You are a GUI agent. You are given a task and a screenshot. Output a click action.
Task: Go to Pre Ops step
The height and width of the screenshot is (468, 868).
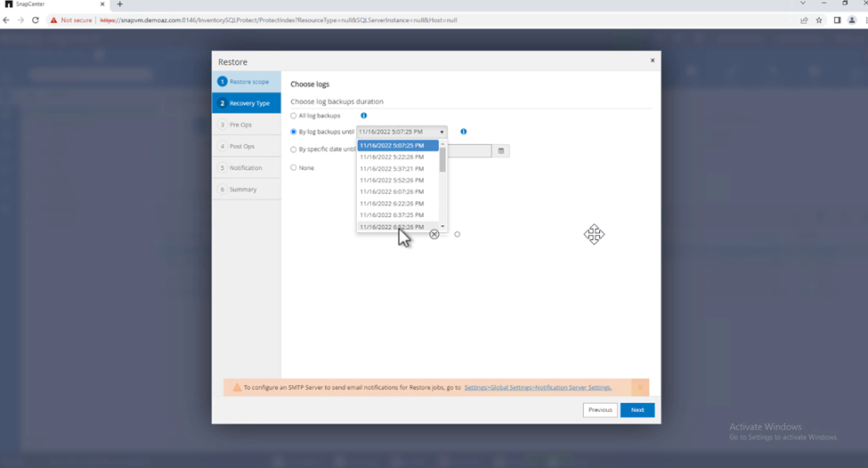(247, 125)
